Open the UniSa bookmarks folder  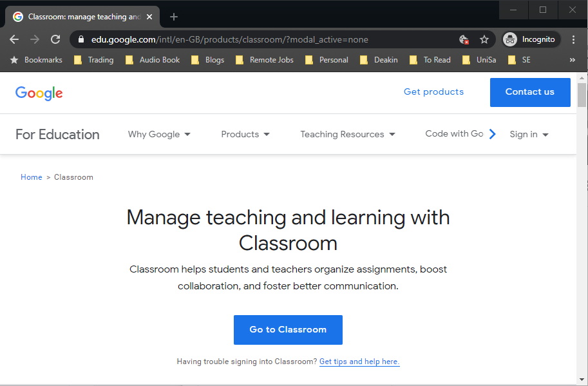[x=479, y=60]
